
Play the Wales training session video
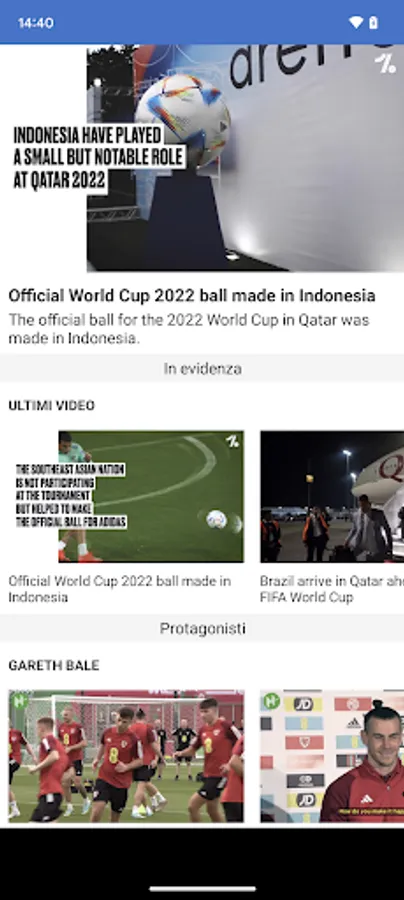click(x=126, y=756)
